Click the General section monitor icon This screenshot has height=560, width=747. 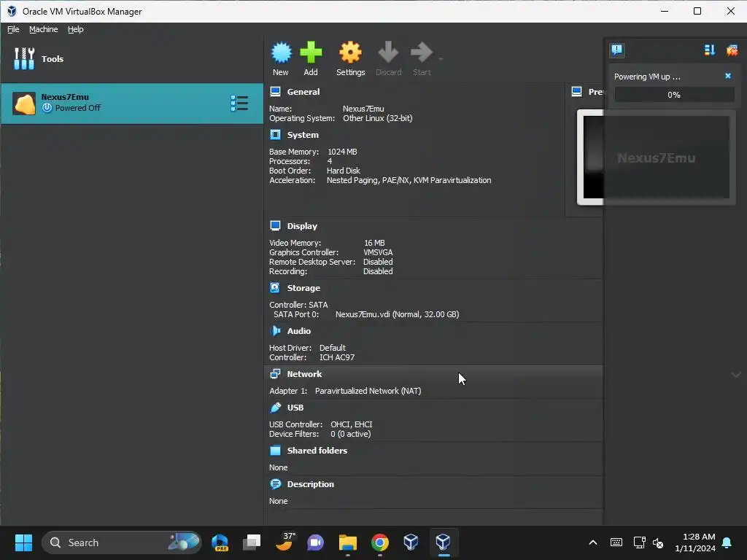point(275,91)
